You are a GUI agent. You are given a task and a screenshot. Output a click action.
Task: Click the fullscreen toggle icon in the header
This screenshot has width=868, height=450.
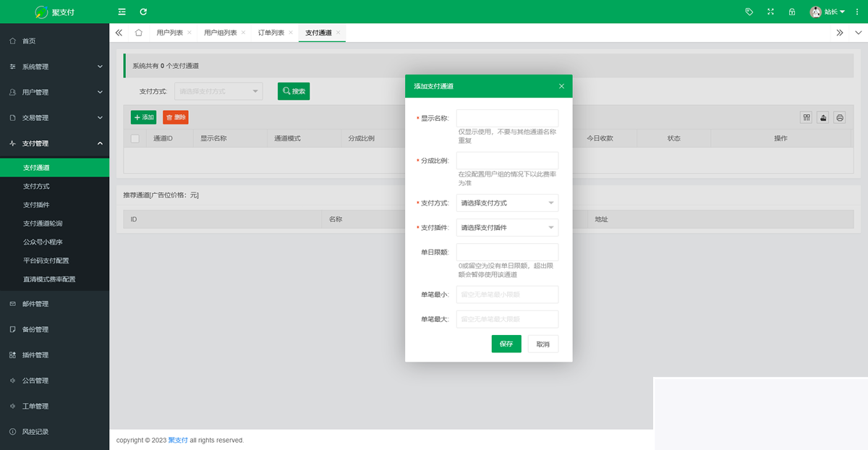click(770, 12)
